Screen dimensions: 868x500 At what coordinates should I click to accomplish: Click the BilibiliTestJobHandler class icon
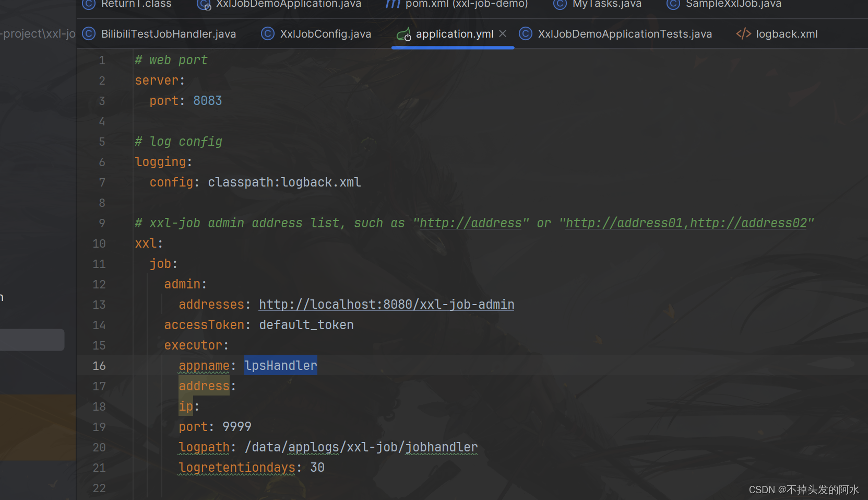89,34
